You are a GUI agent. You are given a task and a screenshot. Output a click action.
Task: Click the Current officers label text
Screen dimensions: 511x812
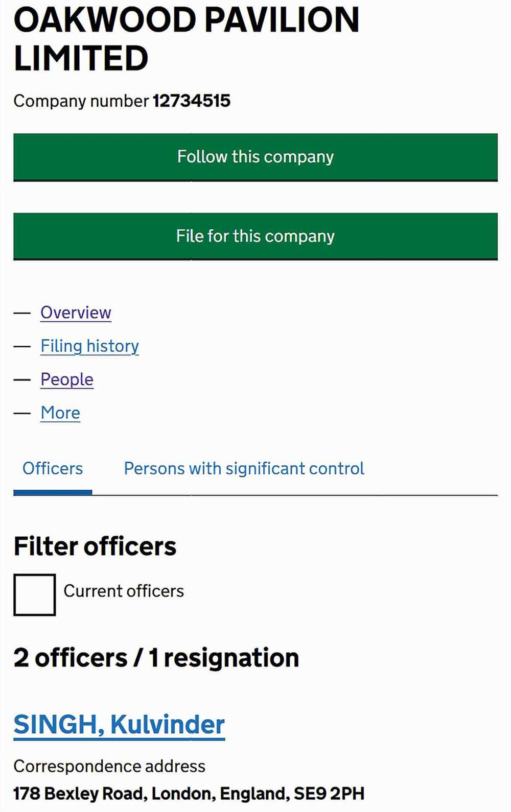[x=124, y=591]
